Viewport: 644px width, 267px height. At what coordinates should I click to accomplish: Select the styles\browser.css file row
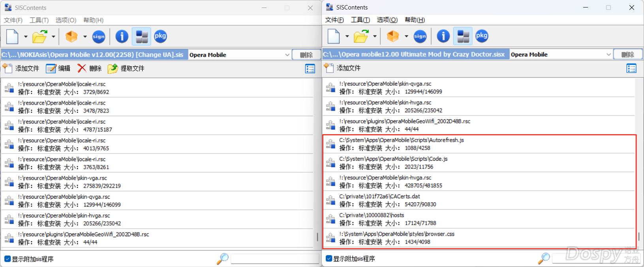click(479, 238)
